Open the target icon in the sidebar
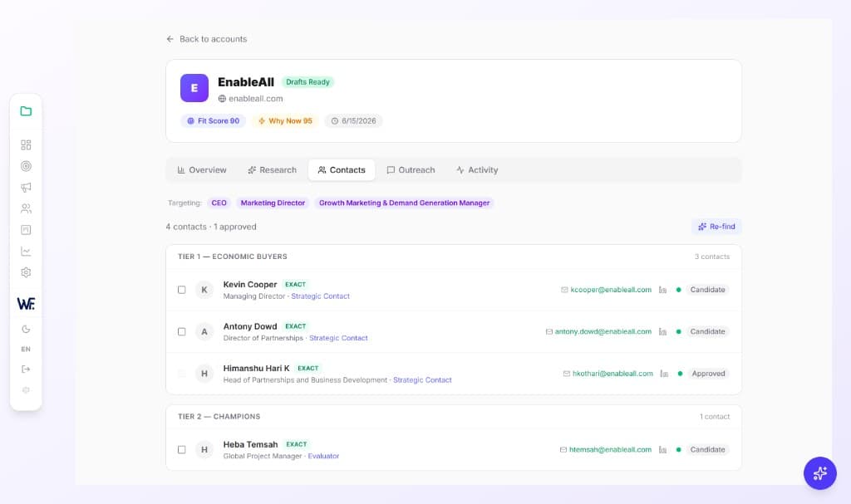 (x=26, y=166)
